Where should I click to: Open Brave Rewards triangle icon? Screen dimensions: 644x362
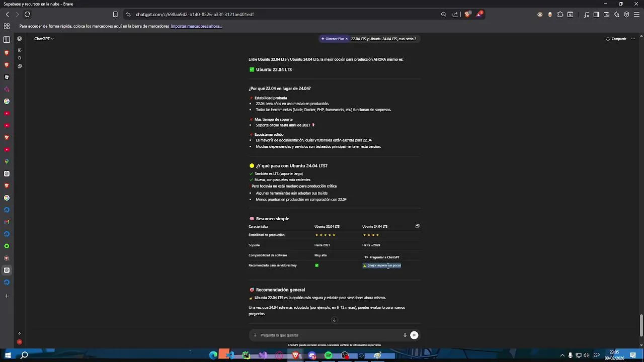click(479, 15)
